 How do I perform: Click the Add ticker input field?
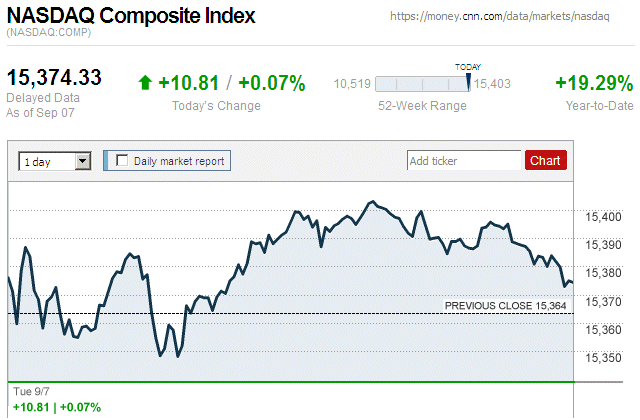(x=464, y=160)
